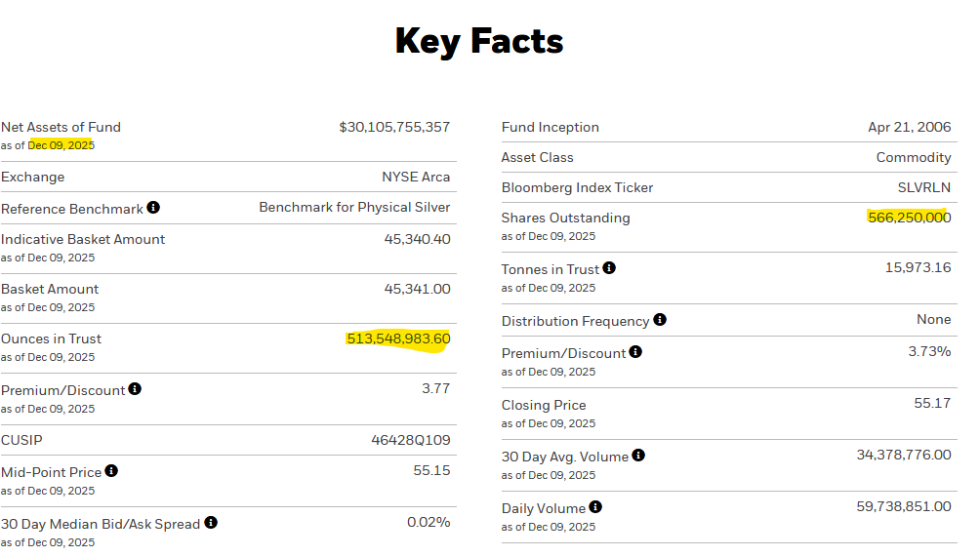Click the Fund Inception date value
The height and width of the screenshot is (557, 980).
(x=909, y=127)
